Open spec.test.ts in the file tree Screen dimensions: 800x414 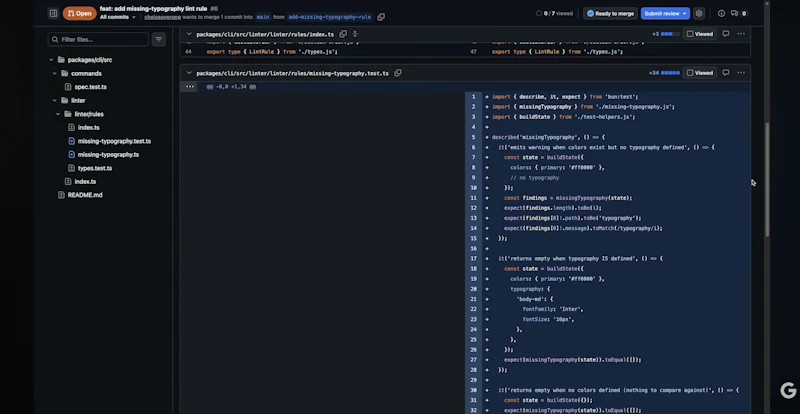[90, 87]
